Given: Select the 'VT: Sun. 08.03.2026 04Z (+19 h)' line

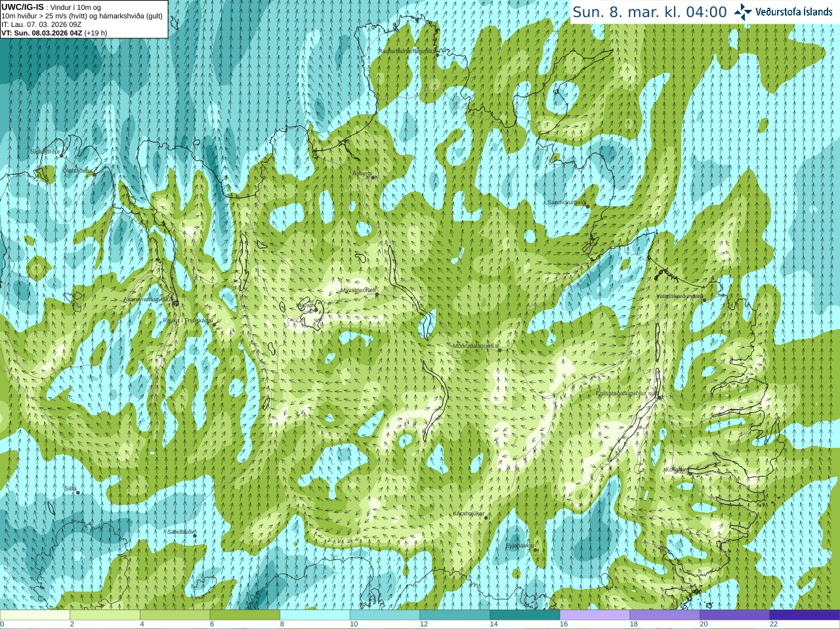Looking at the screenshot, I should pyautogui.click(x=54, y=33).
